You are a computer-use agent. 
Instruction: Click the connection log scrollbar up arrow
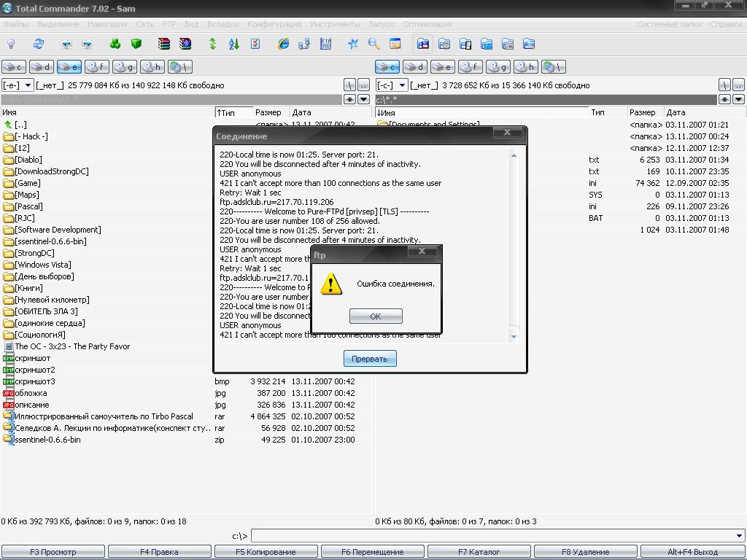pos(514,155)
